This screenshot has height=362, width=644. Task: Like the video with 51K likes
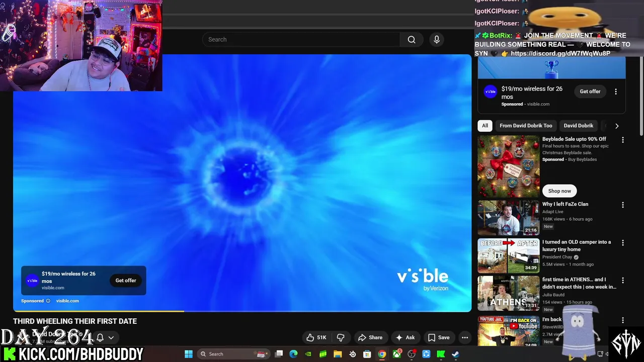pos(316,338)
